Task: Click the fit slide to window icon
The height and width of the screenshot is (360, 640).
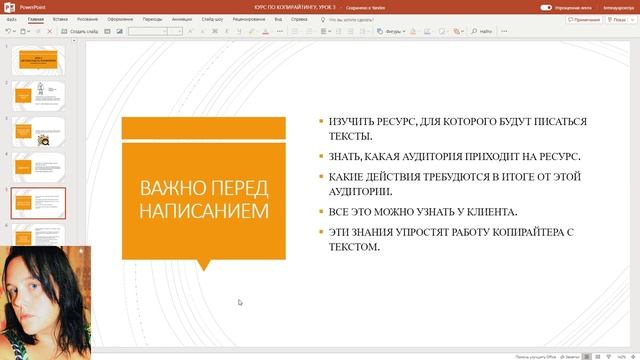Action: (x=633, y=357)
